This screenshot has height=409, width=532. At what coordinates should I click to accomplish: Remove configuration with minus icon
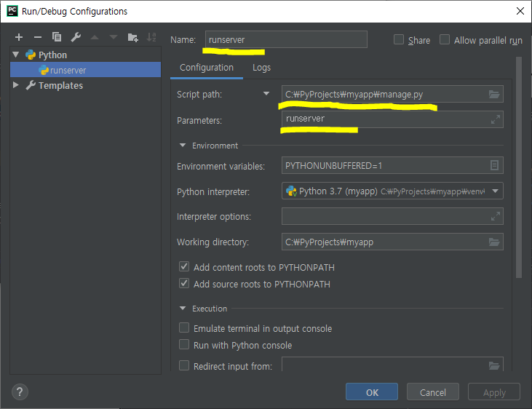click(38, 37)
